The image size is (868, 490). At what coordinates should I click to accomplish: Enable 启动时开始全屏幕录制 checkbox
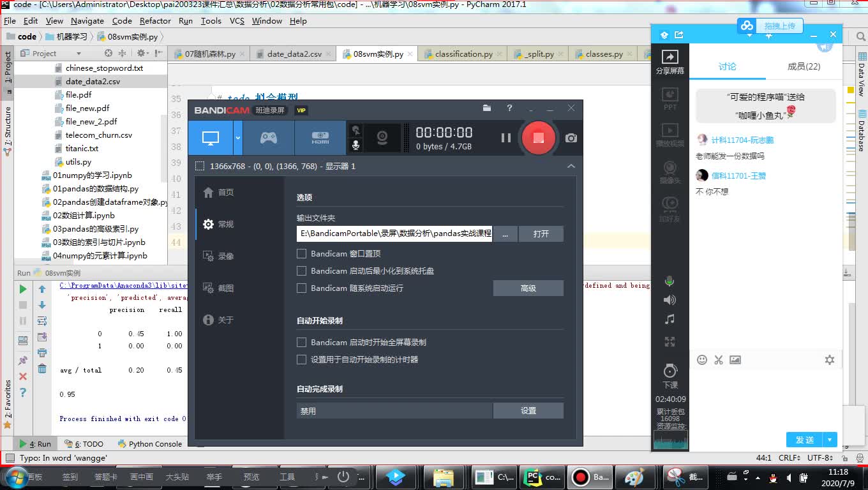(302, 342)
